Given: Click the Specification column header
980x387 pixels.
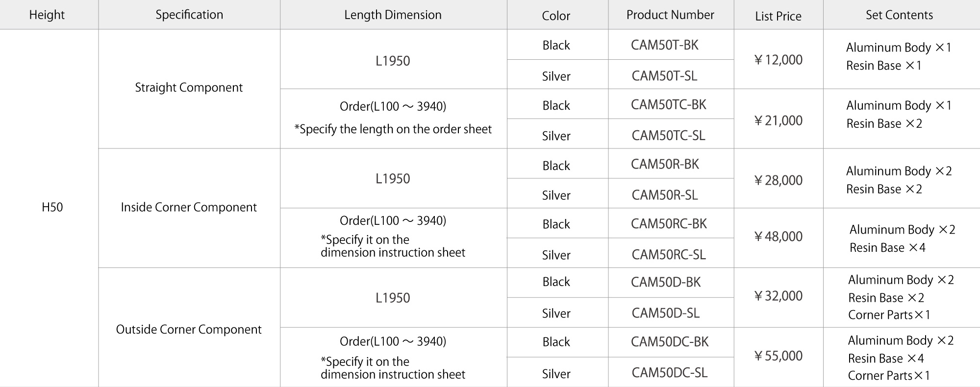Looking at the screenshot, I should [189, 15].
